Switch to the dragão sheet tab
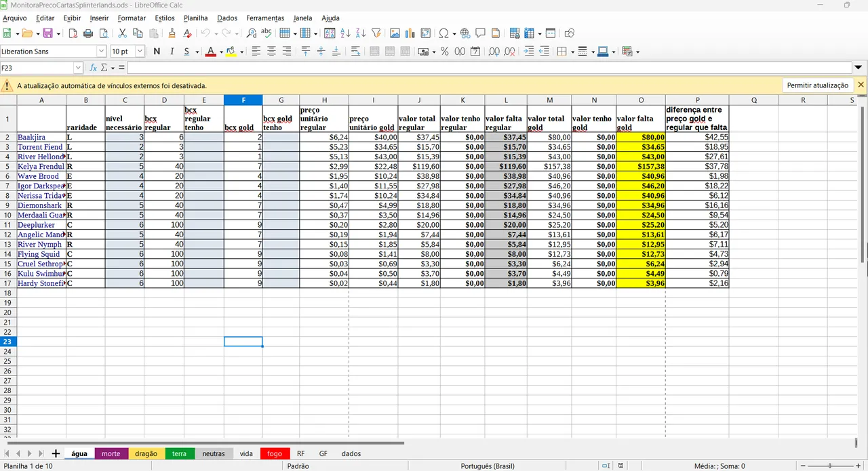Screen dimensions: 868x471 146,453
